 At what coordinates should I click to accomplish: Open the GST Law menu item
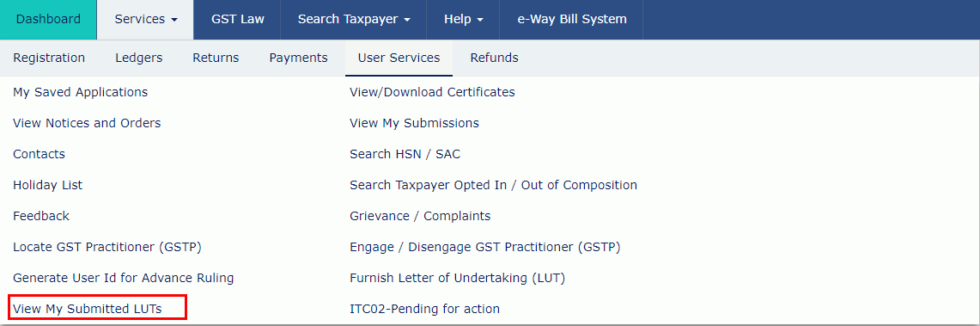coord(238,20)
